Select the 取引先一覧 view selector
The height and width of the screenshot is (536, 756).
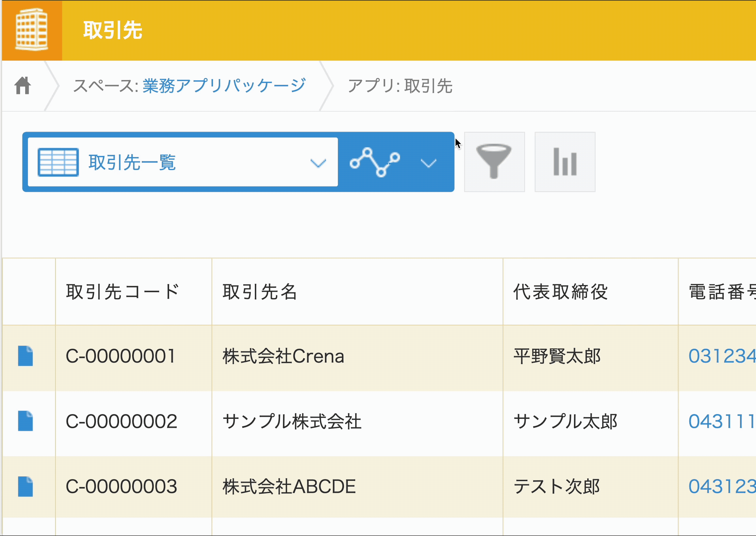[132, 162]
